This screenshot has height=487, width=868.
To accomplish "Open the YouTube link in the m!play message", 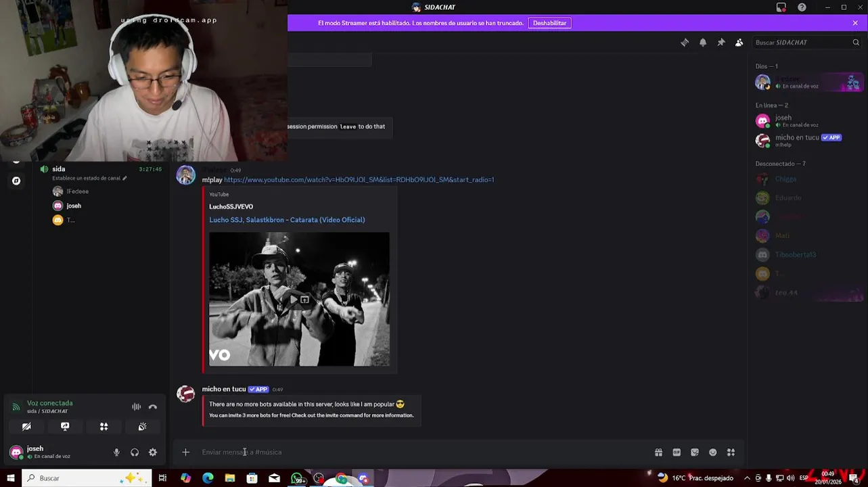I will (359, 180).
